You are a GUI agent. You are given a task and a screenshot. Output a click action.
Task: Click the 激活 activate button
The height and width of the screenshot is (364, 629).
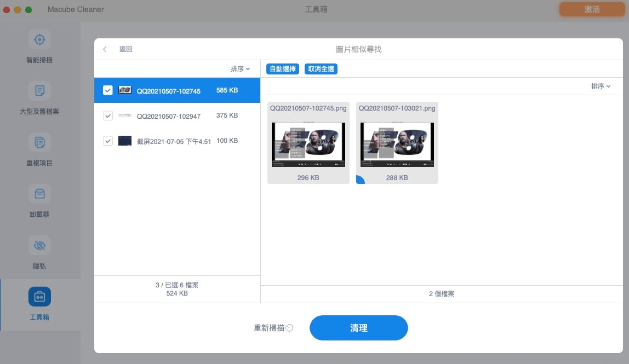point(592,9)
